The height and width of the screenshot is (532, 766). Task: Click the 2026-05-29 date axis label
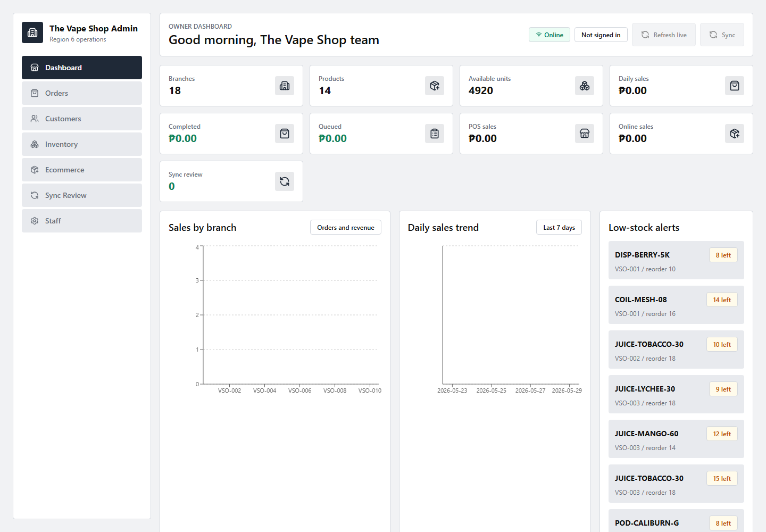point(567,390)
